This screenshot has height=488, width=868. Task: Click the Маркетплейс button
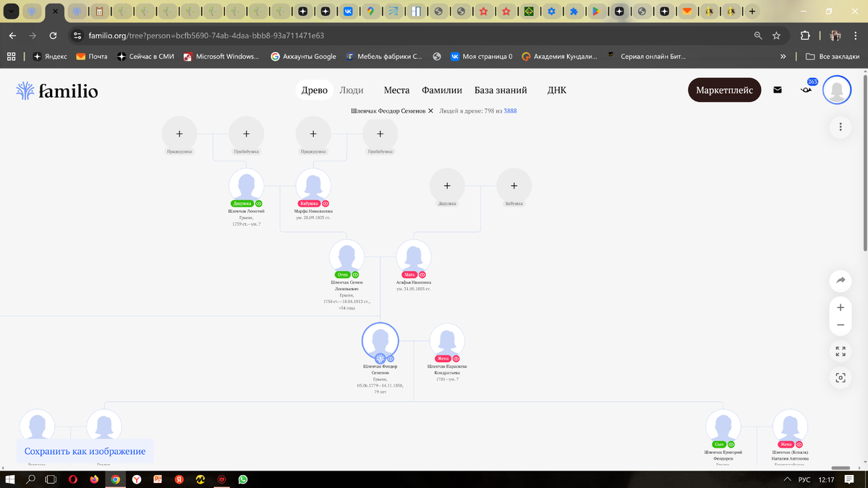point(724,90)
